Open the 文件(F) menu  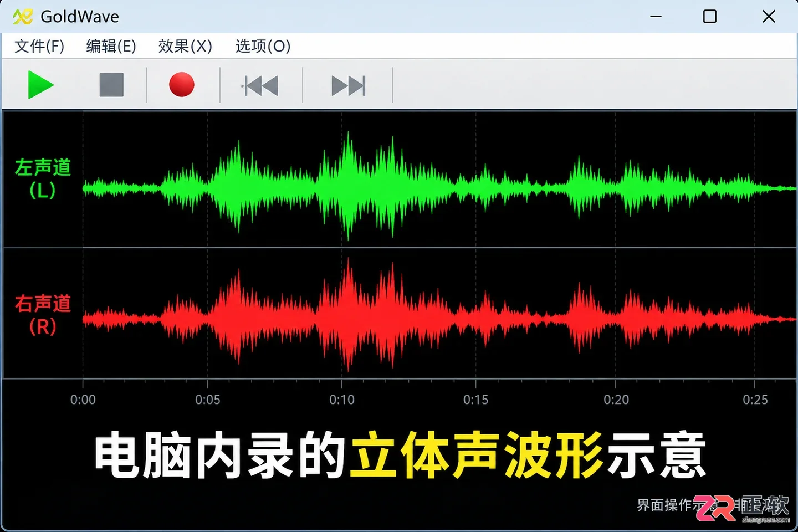pos(39,46)
